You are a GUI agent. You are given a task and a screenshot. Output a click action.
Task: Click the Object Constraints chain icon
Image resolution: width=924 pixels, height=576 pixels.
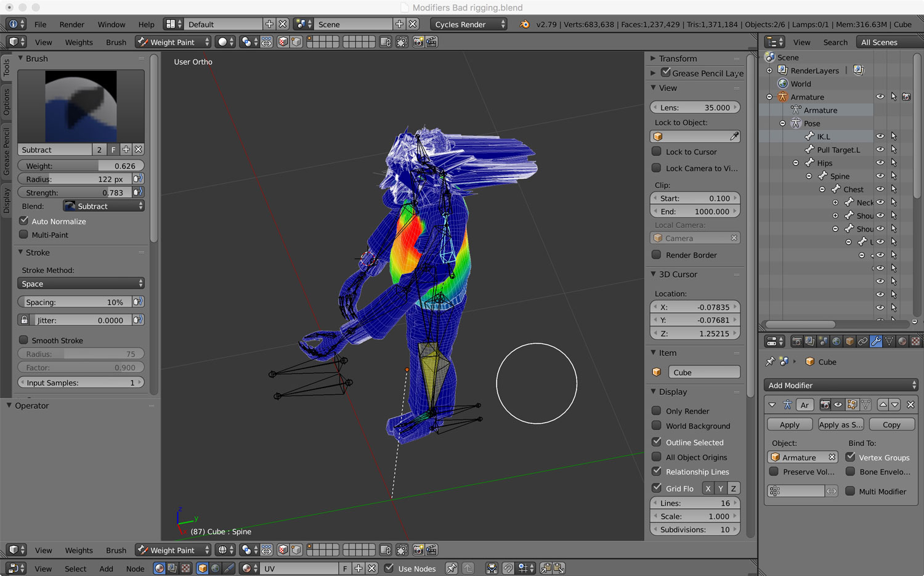pyautogui.click(x=862, y=341)
